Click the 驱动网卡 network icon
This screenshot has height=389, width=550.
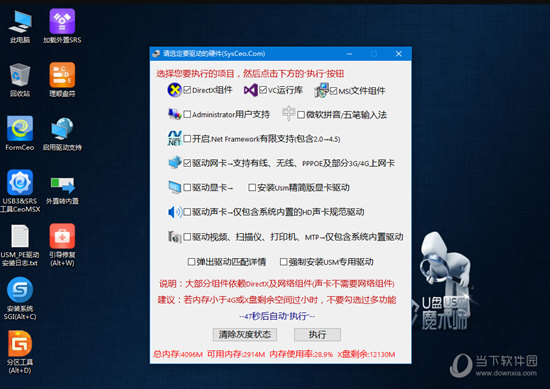coord(175,162)
